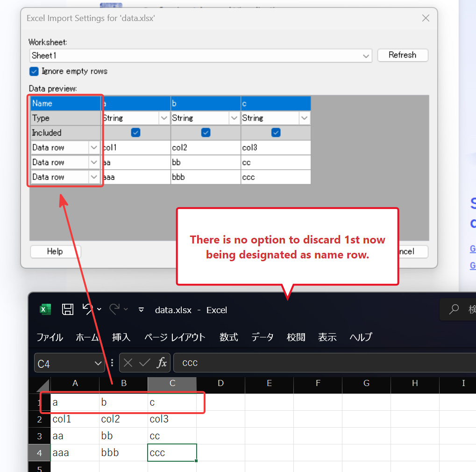Screen dimensions: 476x472
Task: Select row 4 header in Excel
Action: coord(39,453)
